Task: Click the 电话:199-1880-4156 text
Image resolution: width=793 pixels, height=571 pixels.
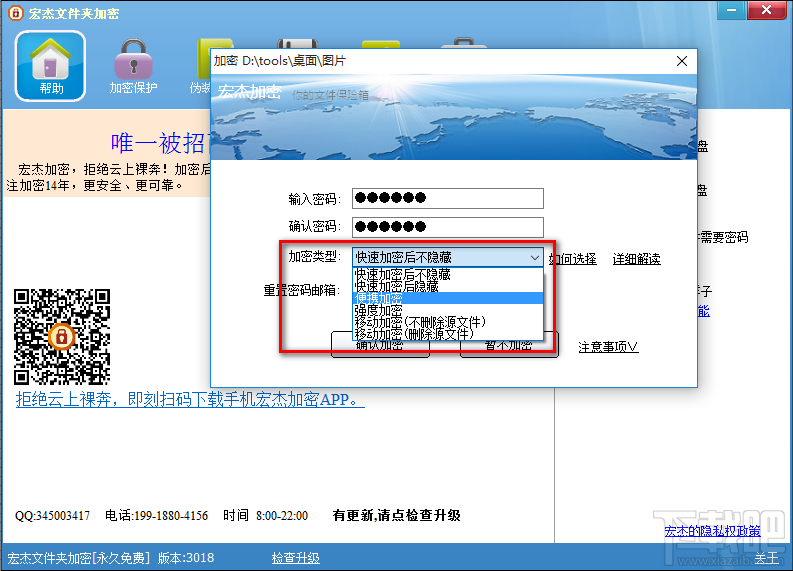Action: [x=156, y=516]
